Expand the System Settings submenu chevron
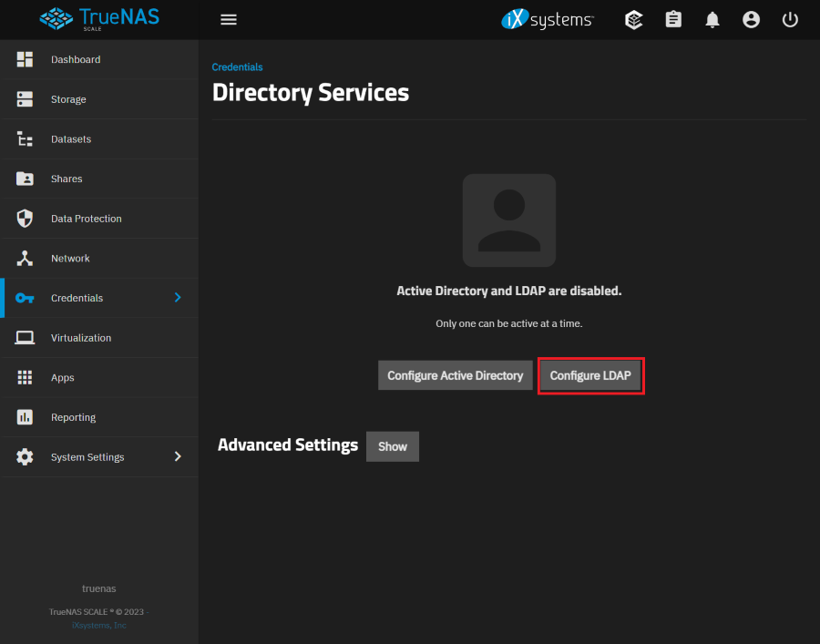 click(178, 456)
